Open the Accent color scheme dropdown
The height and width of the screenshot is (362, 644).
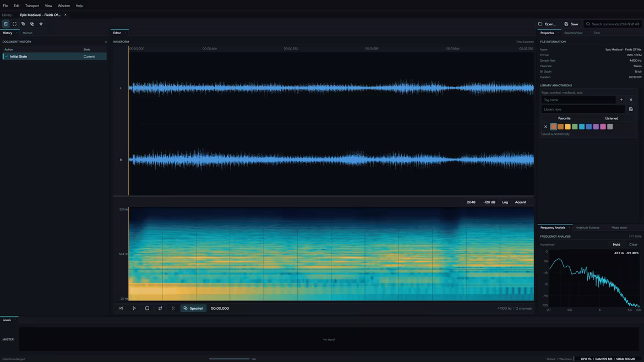click(x=520, y=202)
